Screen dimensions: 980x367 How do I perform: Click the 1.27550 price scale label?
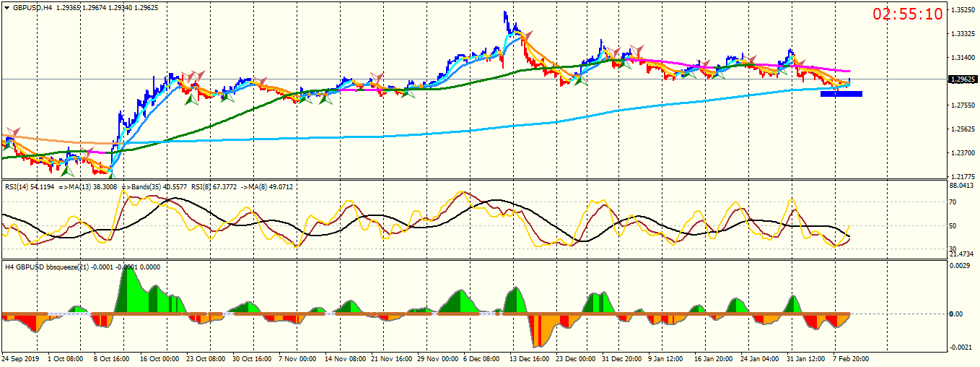click(x=964, y=105)
